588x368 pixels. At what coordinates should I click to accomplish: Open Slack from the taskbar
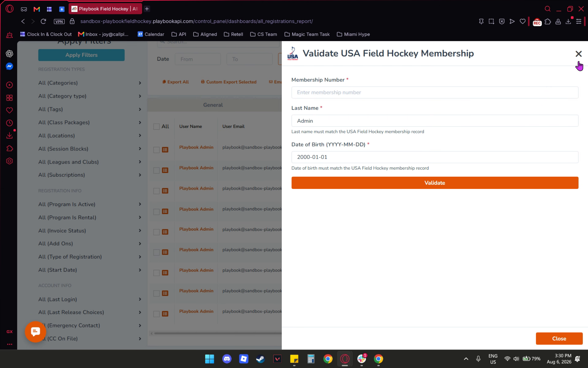[x=362, y=359]
